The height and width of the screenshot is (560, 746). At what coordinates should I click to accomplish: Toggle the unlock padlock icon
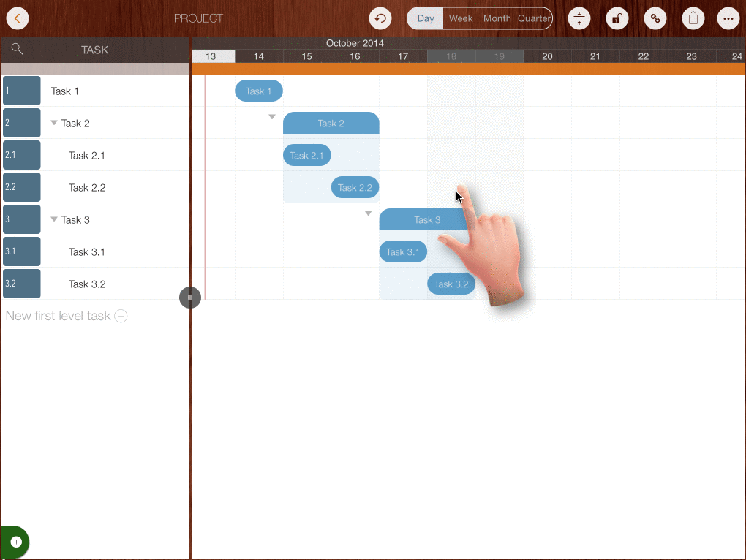[617, 18]
